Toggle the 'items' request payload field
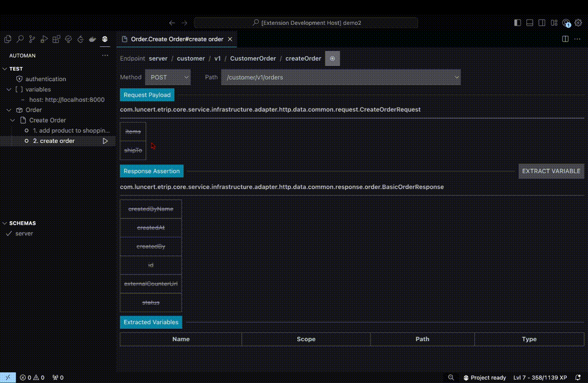Image resolution: width=588 pixels, height=383 pixels. [133, 131]
